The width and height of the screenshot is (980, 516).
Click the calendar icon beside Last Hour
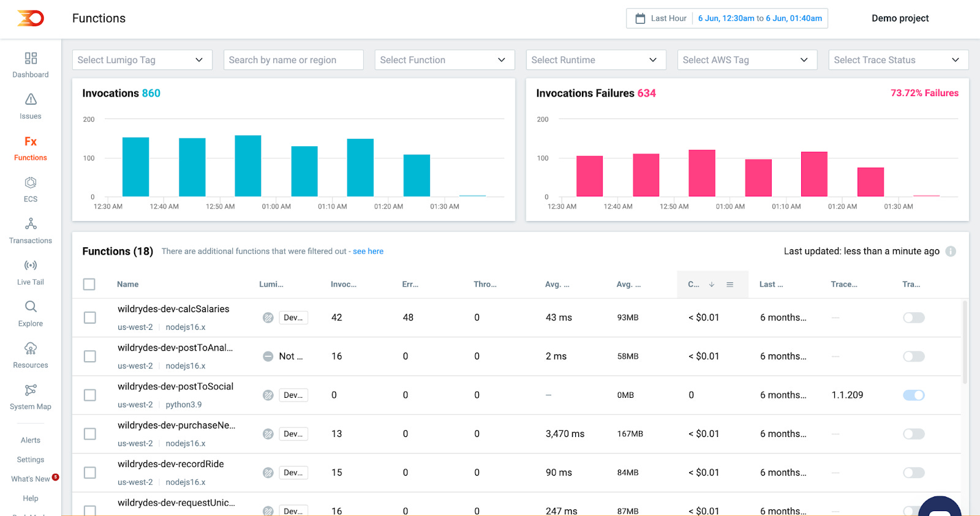640,18
